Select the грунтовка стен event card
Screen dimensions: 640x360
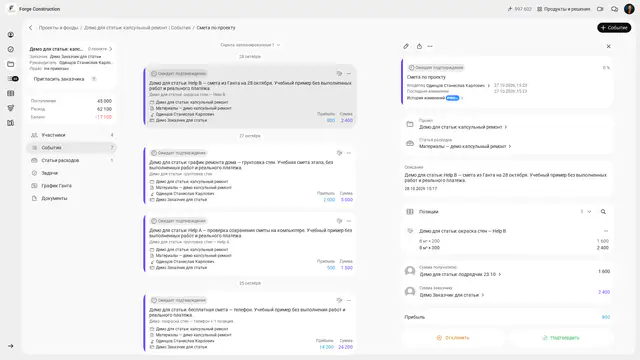[x=250, y=176]
